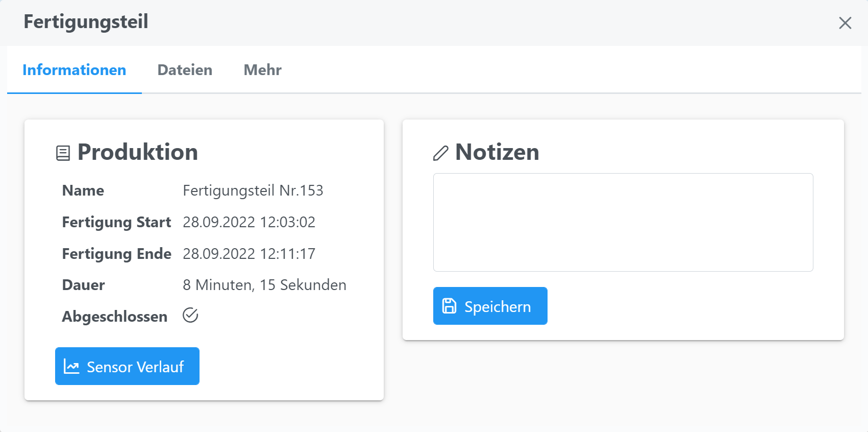Click the document icon beside Produktion
The width and height of the screenshot is (868, 432).
(x=63, y=153)
